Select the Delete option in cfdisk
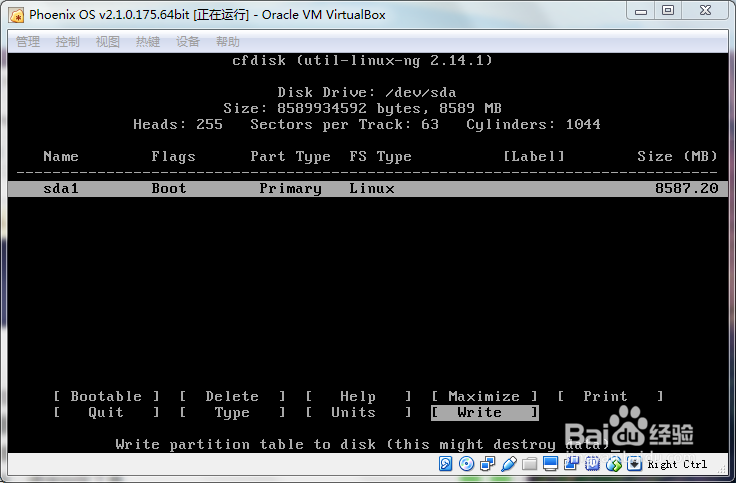The height and width of the screenshot is (483, 736). [232, 396]
